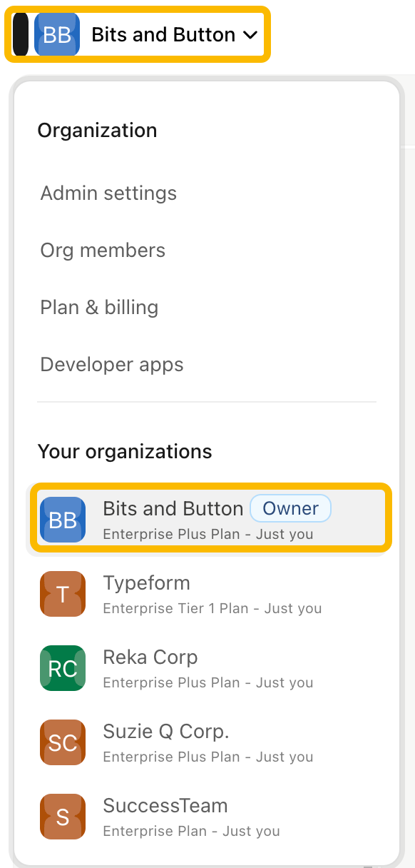415x868 pixels.
Task: Open Admin settings
Action: point(108,193)
